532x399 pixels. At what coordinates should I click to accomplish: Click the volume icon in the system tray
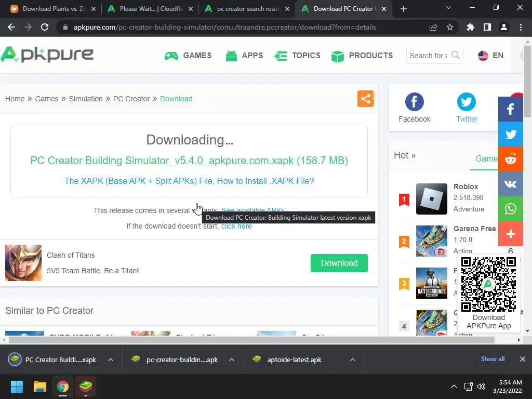click(x=481, y=387)
